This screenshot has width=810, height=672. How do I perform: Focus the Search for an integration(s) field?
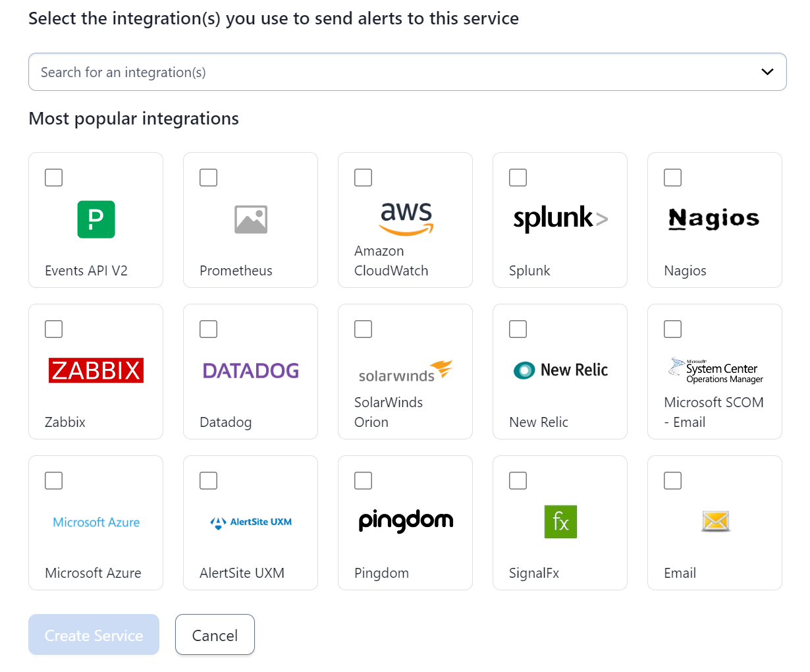(408, 72)
